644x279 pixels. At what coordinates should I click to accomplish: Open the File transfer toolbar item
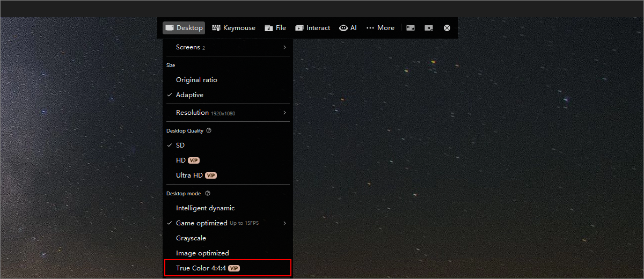tap(275, 28)
